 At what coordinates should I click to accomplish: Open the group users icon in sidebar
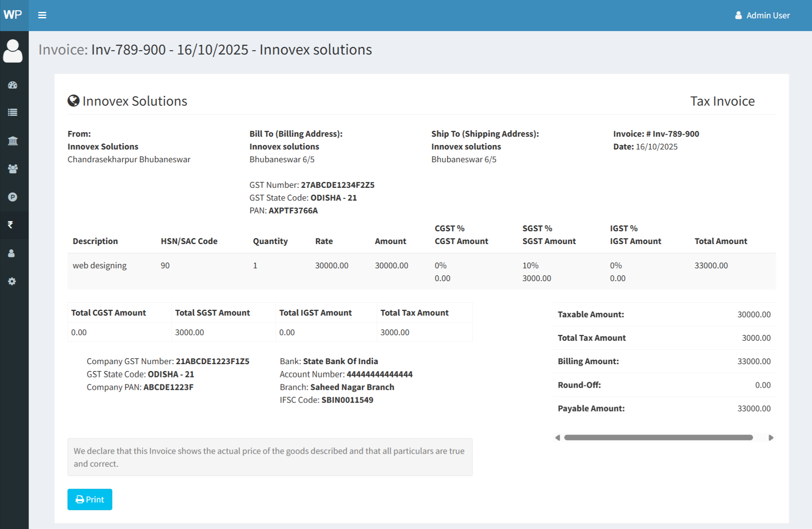tap(12, 169)
